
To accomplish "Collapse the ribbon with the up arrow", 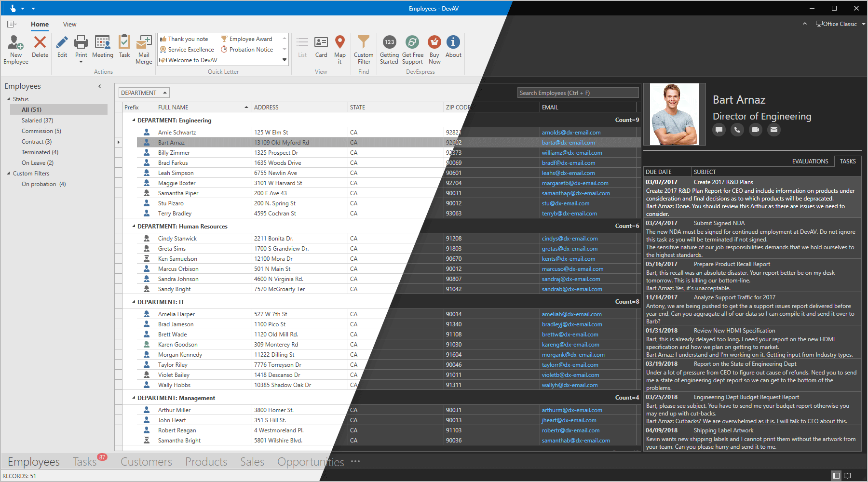I will pos(804,24).
